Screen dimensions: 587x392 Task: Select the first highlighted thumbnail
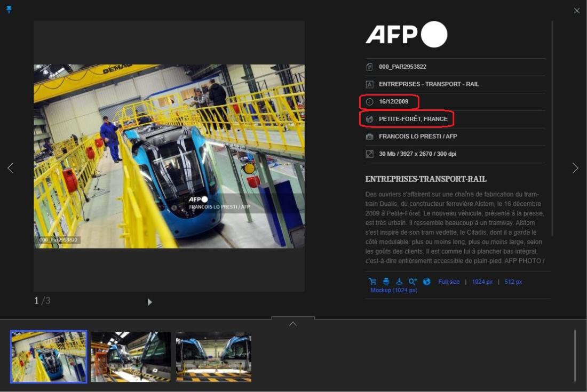[x=49, y=356]
